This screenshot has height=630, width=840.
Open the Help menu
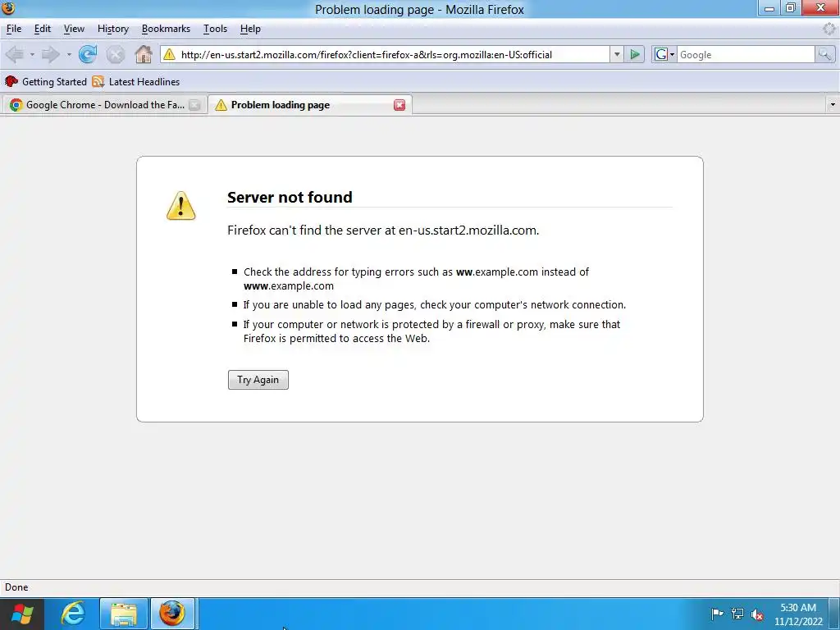pos(250,29)
